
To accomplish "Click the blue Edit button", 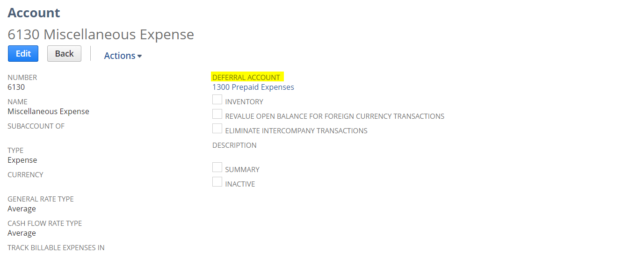I will 23,54.
